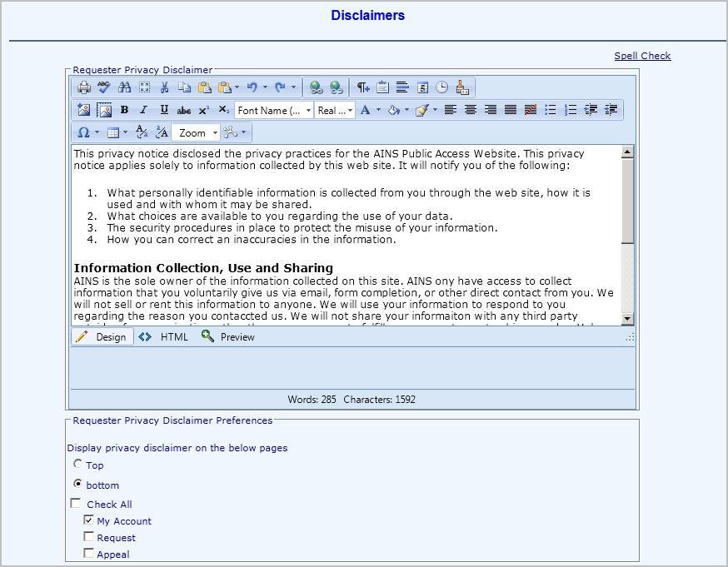
Task: Click the Print icon in editor toolbar
Action: 84,87
